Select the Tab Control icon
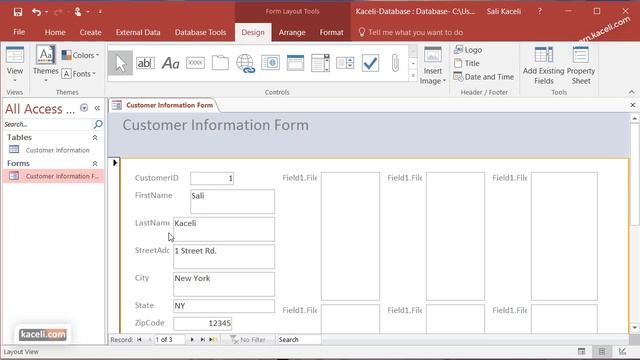The height and width of the screenshot is (360, 640). 220,63
